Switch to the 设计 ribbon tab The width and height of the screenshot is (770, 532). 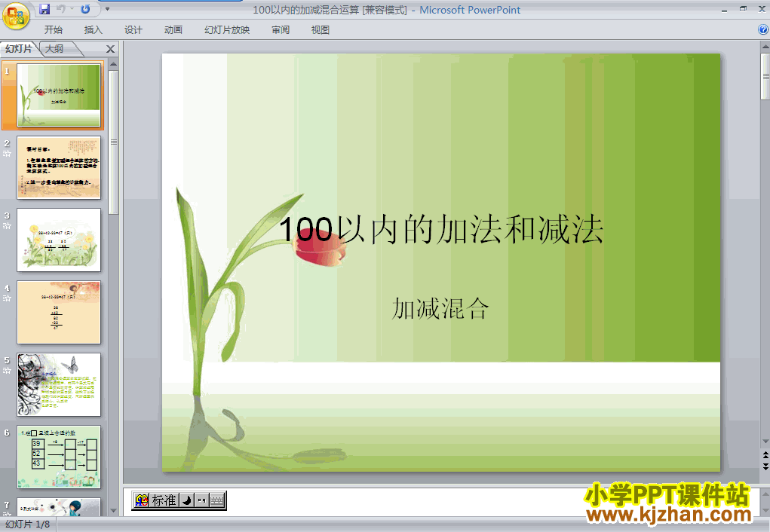pos(133,30)
